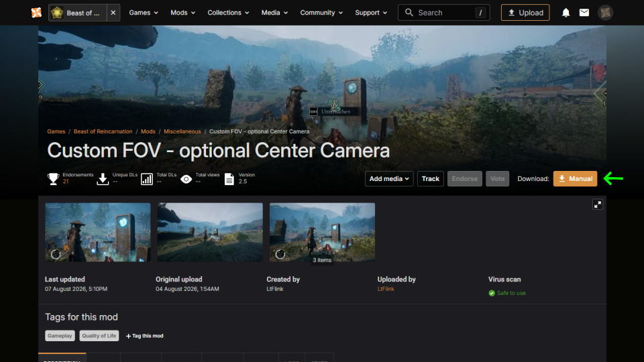Open user profile avatar
The image size is (644, 362).
click(x=605, y=13)
